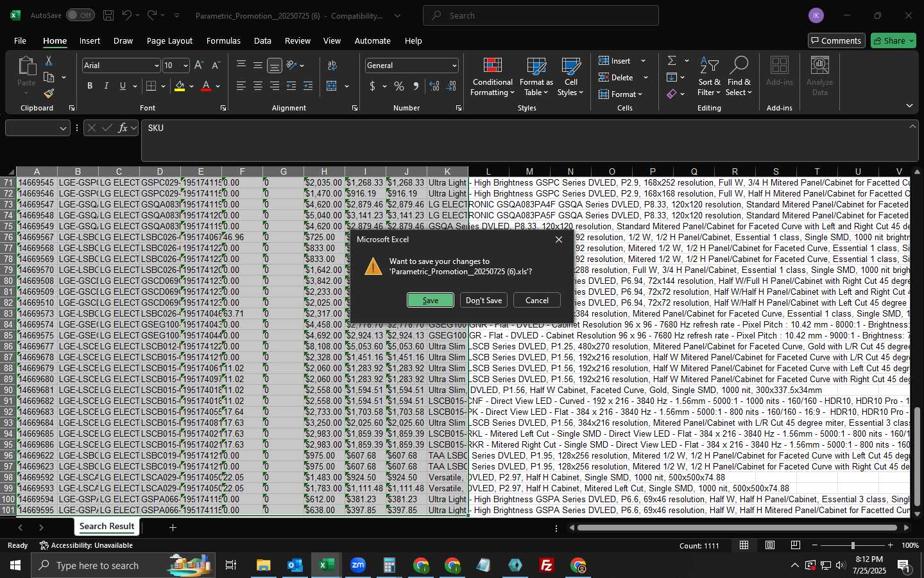This screenshot has width=924, height=578.
Task: Increase font size with the large A icon
Action: [x=199, y=66]
